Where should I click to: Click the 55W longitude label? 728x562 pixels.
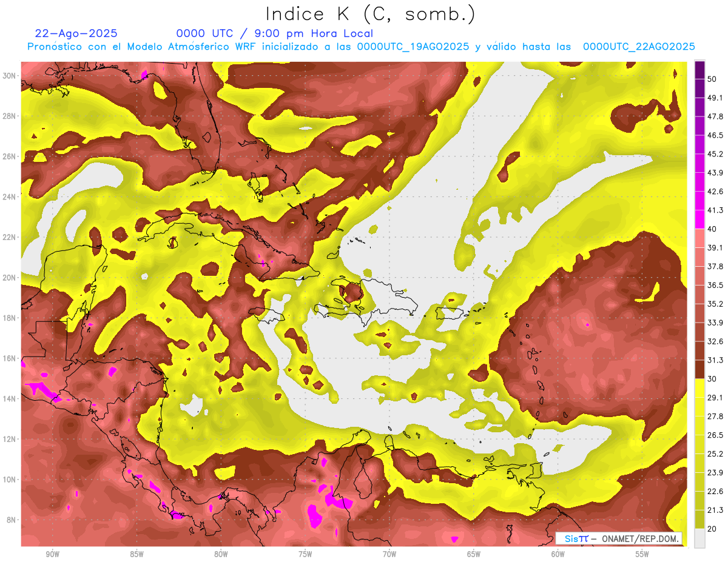click(x=642, y=554)
